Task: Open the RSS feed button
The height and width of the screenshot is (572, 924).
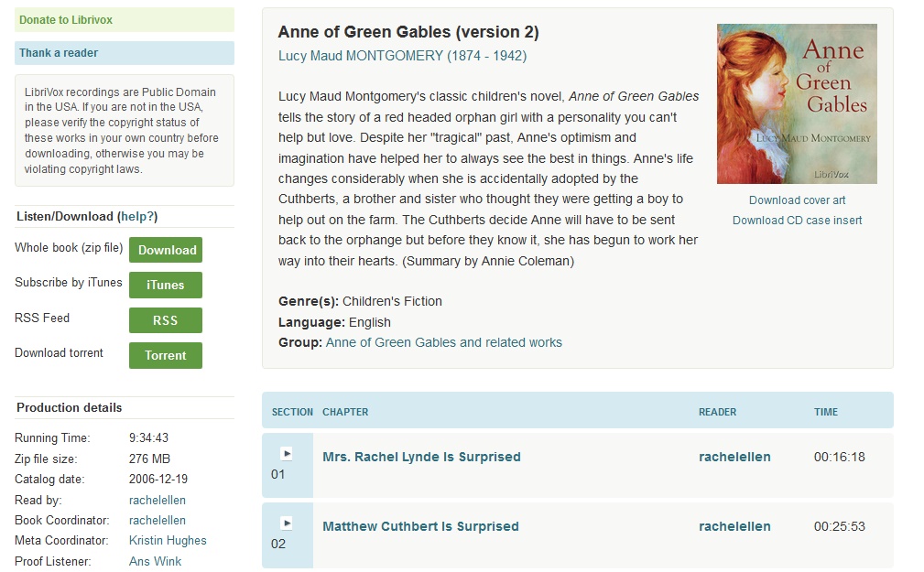Action: coord(166,320)
